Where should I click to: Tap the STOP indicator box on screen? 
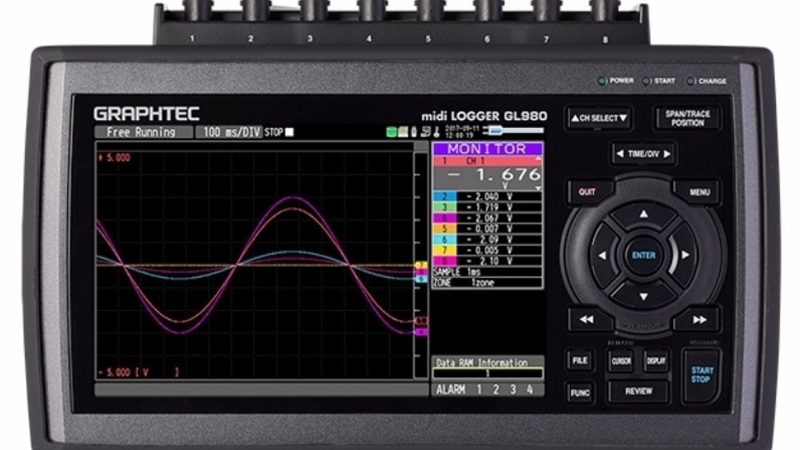point(291,132)
